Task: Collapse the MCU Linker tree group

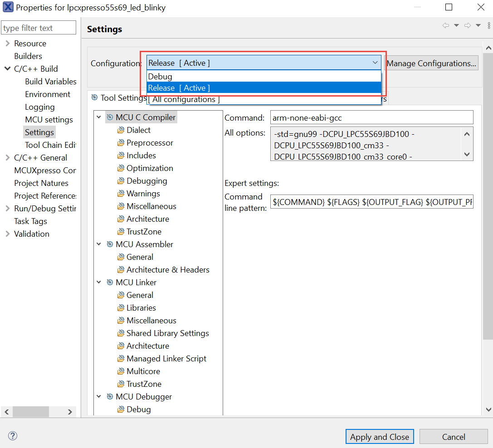Action: click(x=99, y=282)
